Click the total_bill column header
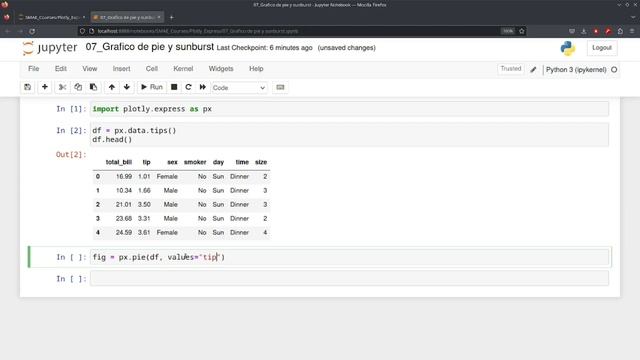Viewport: 640px width, 360px height. (119, 162)
